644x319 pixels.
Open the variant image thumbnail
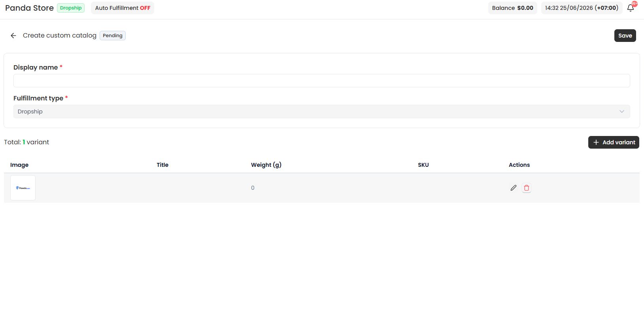(23, 188)
